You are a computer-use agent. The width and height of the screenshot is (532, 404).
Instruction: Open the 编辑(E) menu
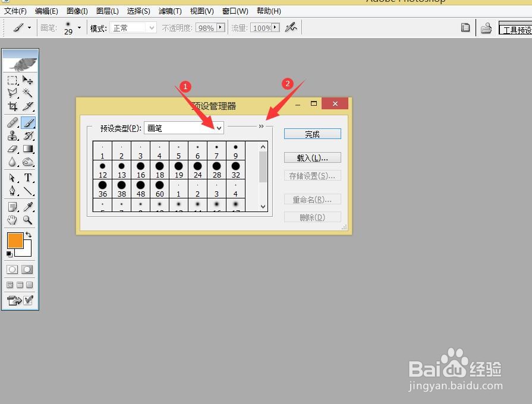[46, 11]
